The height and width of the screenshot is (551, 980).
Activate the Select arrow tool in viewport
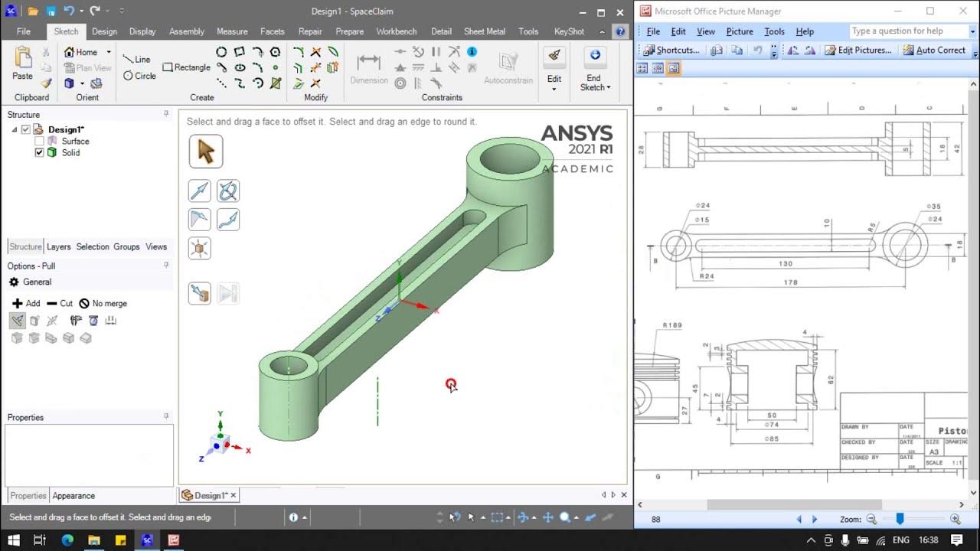[x=205, y=152]
